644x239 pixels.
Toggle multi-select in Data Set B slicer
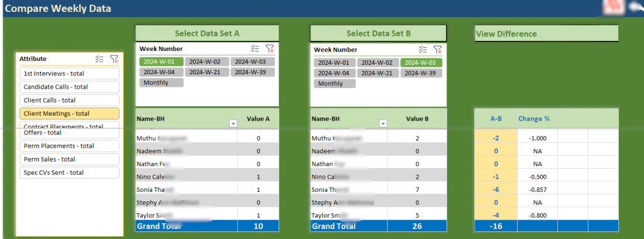click(423, 50)
